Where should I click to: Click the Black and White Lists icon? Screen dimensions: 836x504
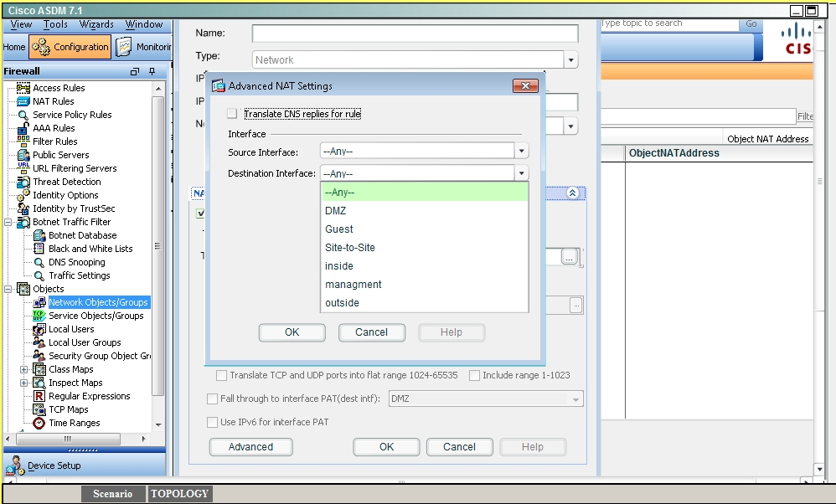(x=39, y=249)
